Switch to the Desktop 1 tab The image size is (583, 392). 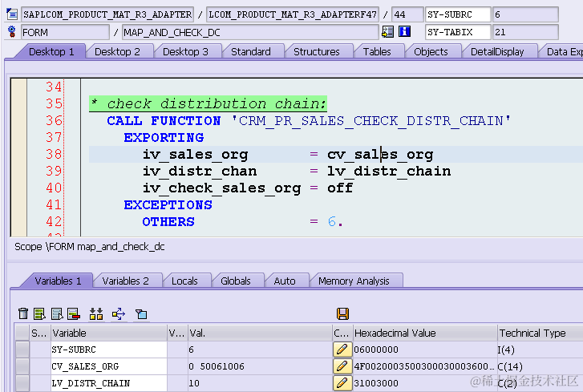pos(51,51)
